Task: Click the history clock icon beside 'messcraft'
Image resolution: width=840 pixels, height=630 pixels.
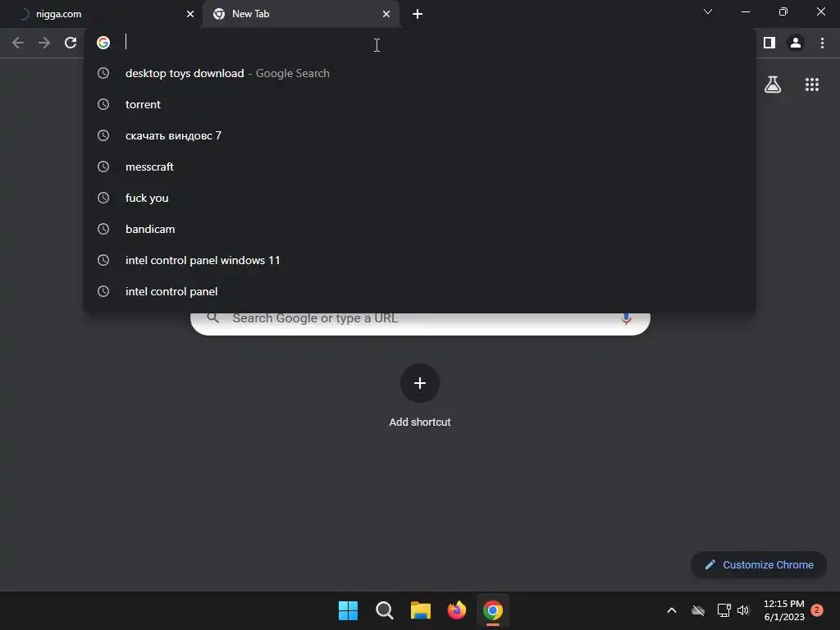Action: pyautogui.click(x=103, y=167)
